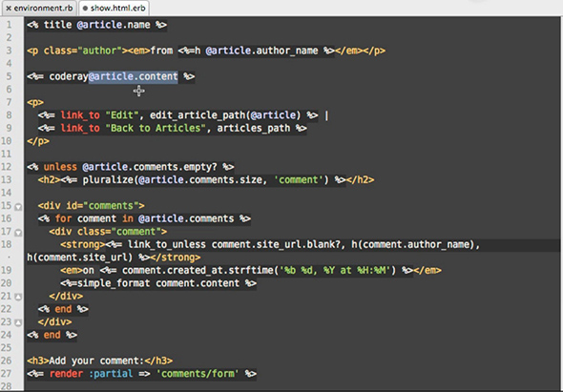Click h(comment.site_url) on the wrapped line
Screen dimensions: 563x392
[80, 258]
